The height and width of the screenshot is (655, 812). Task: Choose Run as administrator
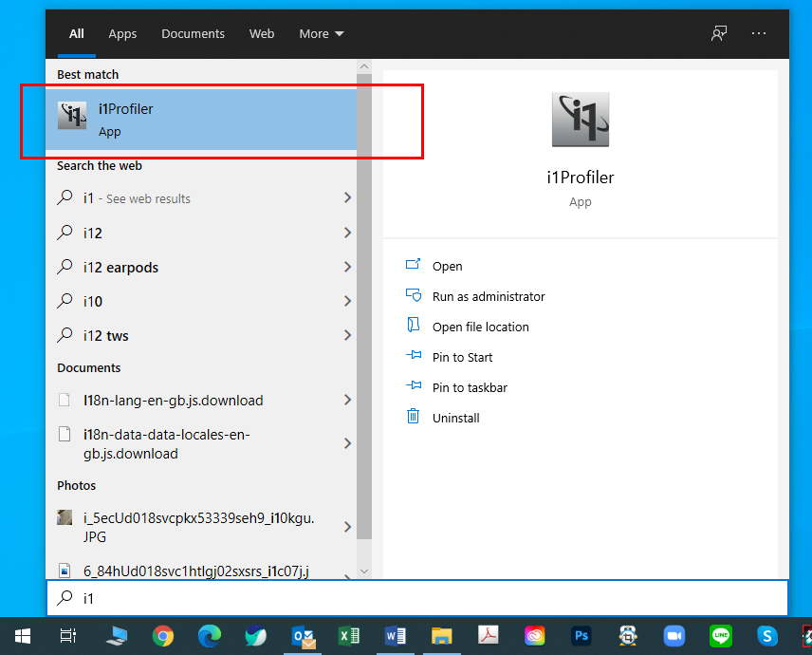489,296
